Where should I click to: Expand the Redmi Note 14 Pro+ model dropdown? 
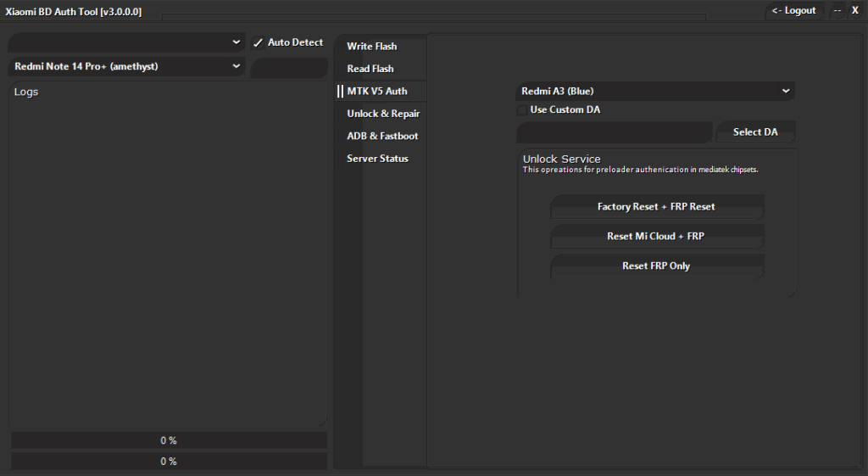[127, 66]
